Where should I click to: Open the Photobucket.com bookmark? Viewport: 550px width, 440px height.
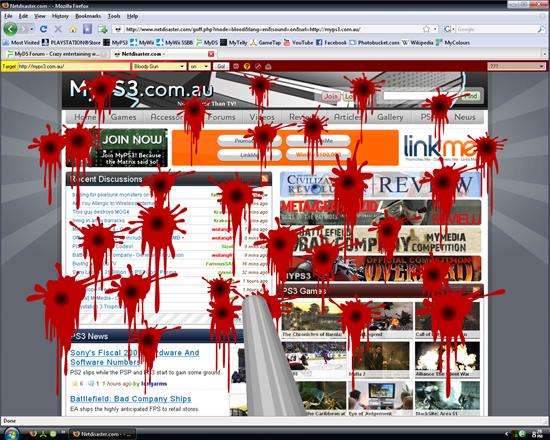point(374,42)
